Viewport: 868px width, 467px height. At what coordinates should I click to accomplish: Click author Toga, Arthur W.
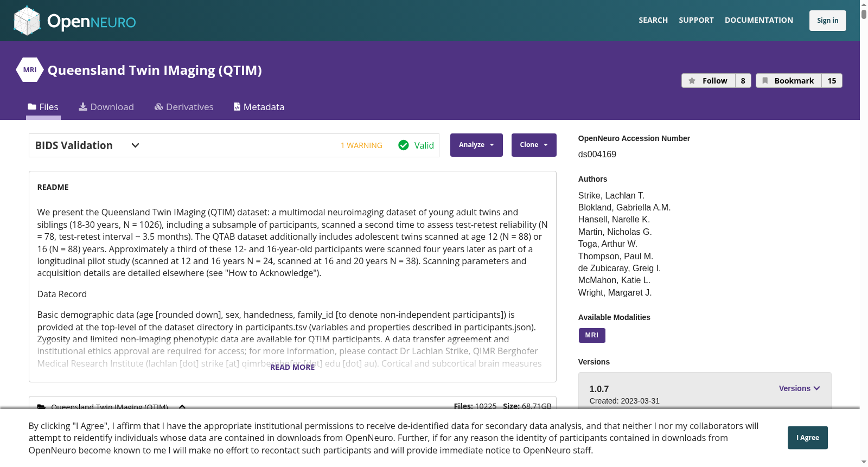[x=608, y=244]
